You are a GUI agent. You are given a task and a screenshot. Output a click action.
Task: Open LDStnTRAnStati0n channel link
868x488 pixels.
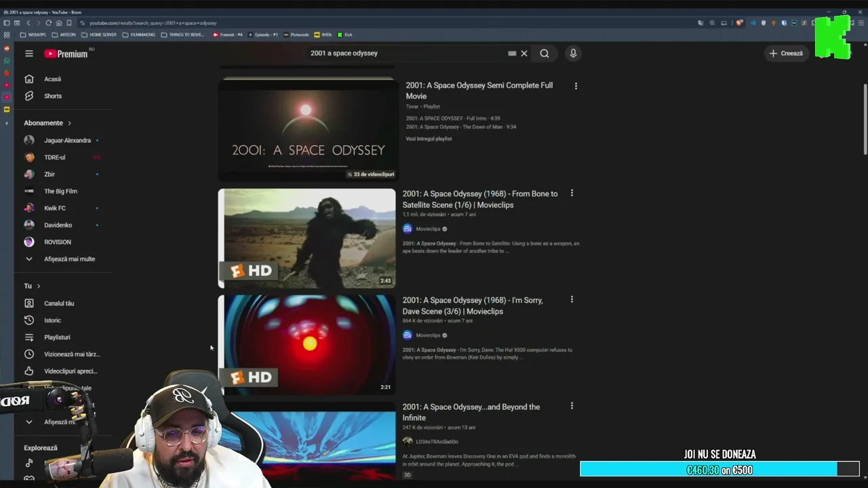click(x=436, y=442)
